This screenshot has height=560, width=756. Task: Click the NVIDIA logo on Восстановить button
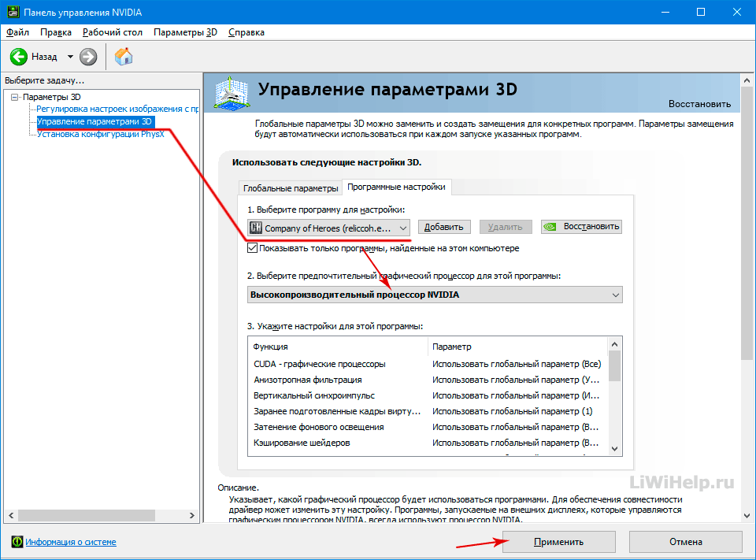[x=551, y=227]
